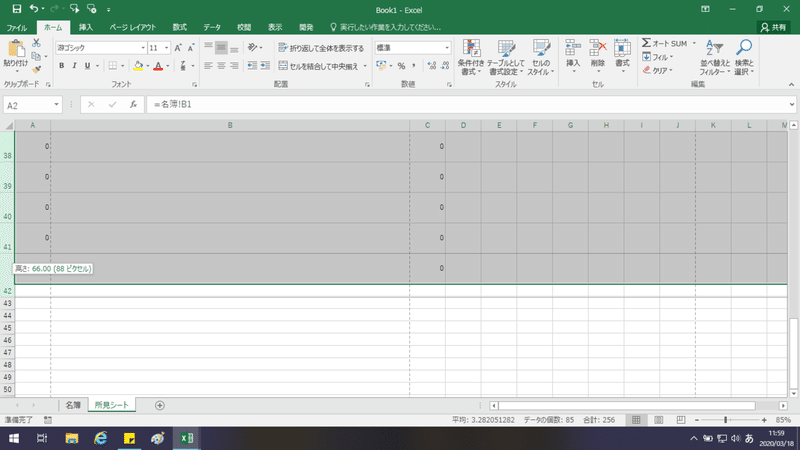This screenshot has height=450, width=800.
Task: Apply comma style number format
Action: 414,66
